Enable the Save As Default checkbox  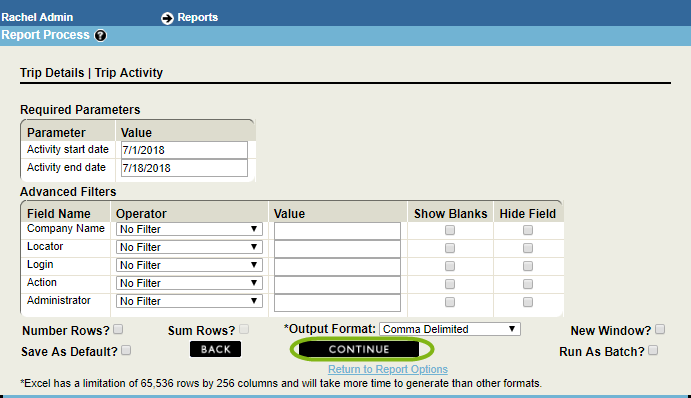pyautogui.click(x=126, y=350)
